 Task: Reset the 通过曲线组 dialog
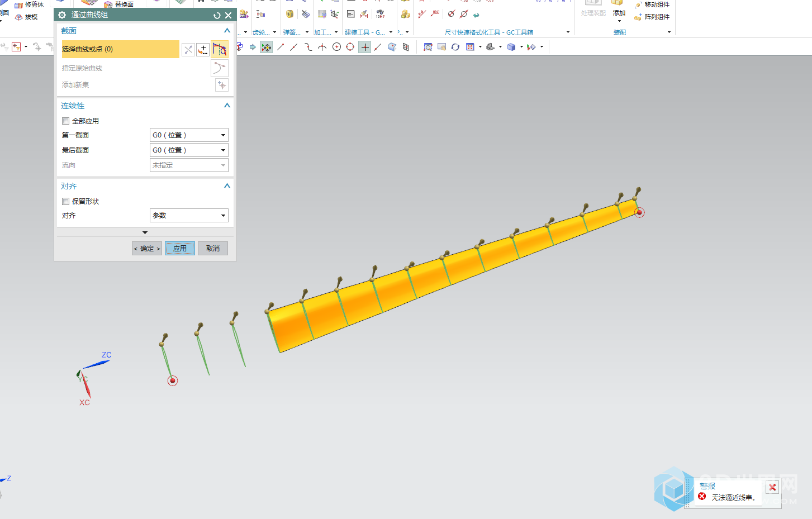coord(217,15)
